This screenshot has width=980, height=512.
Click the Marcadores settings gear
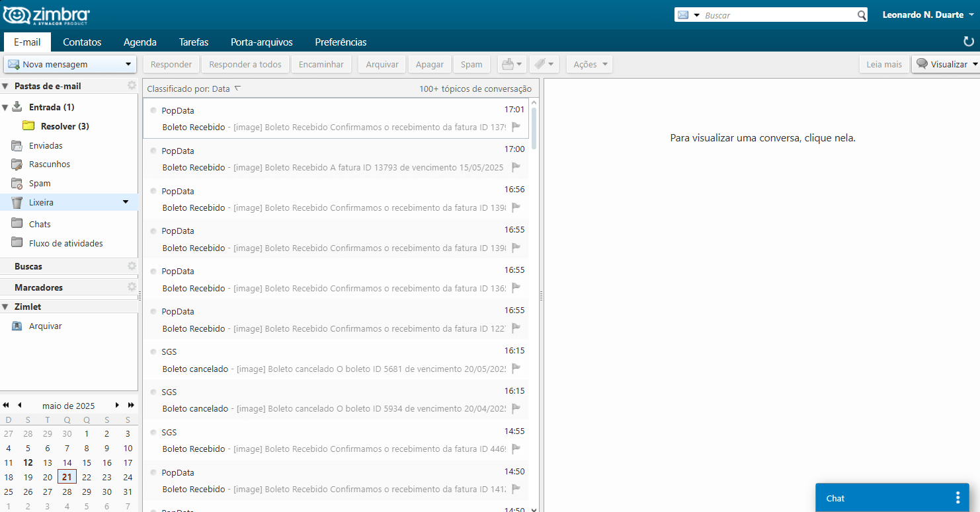point(132,287)
